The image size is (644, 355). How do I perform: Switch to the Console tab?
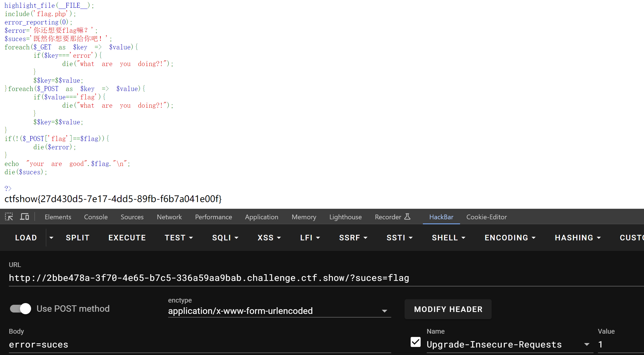coord(96,217)
